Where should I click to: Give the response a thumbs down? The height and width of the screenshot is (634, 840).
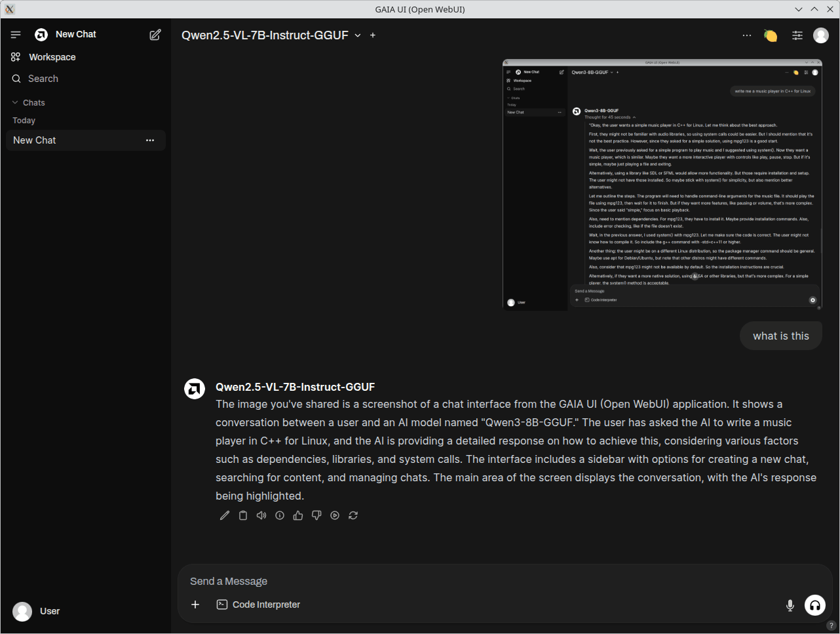click(316, 515)
